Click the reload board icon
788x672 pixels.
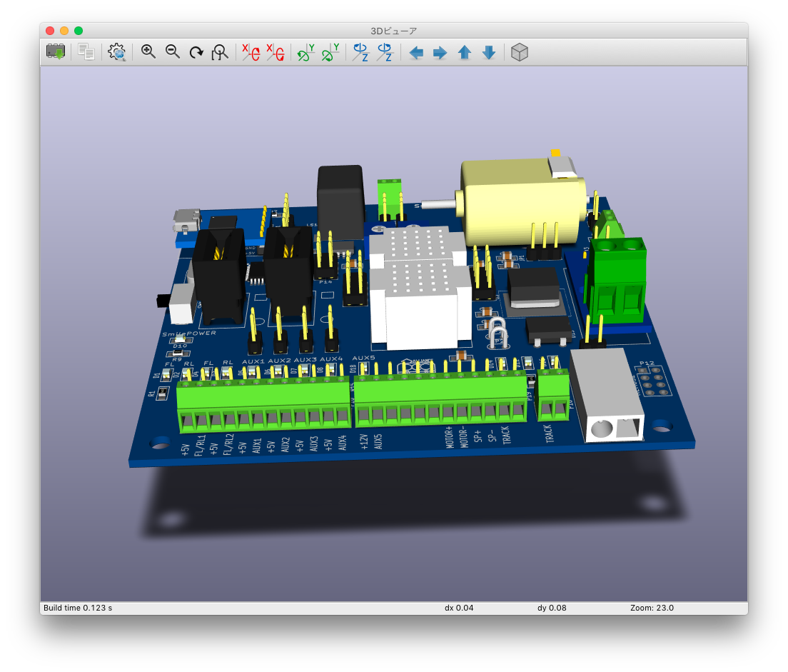56,52
